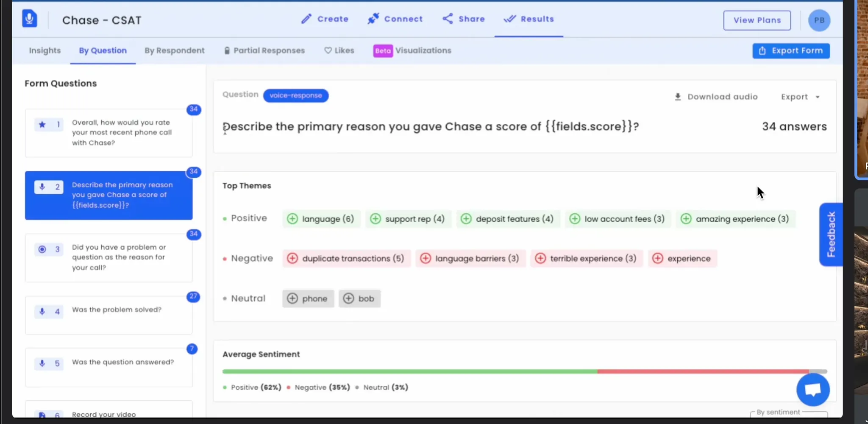Click the voice-response badge
Image resolution: width=868 pixels, height=424 pixels.
tap(296, 95)
